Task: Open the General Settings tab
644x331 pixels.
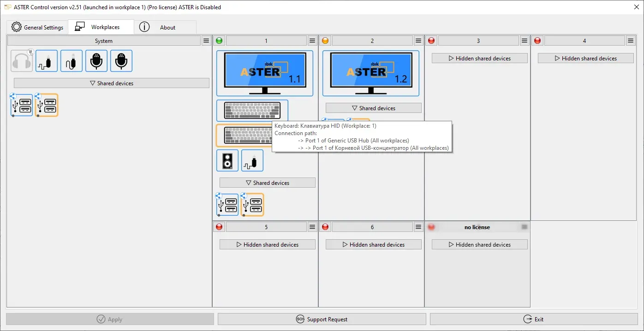Action: 37,28
